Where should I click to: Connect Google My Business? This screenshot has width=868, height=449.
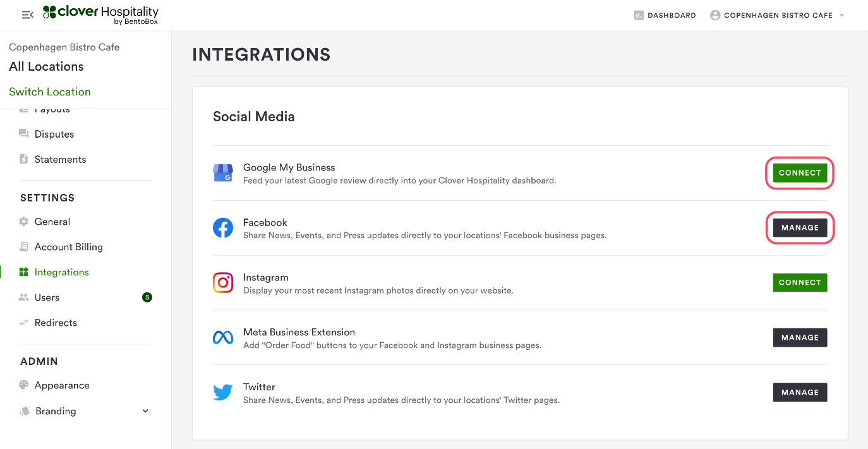[800, 173]
